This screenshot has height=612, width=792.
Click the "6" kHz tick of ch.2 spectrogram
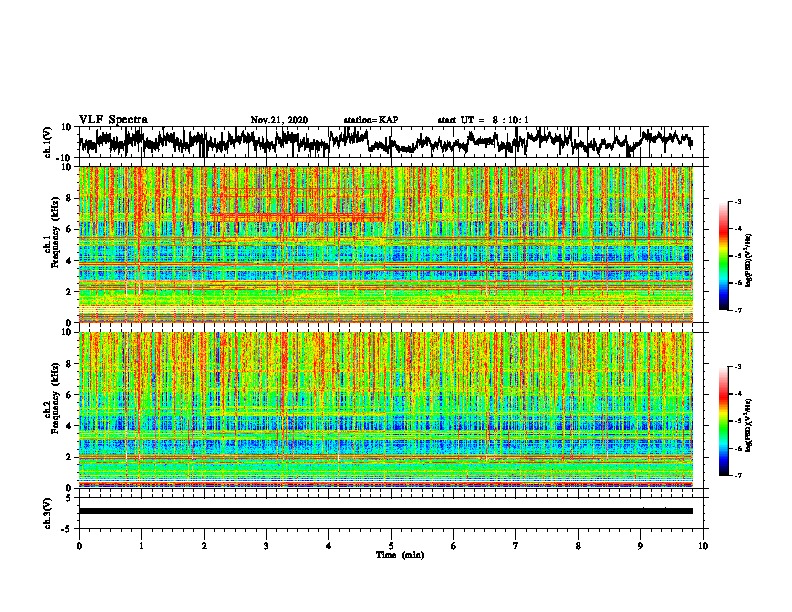click(x=69, y=394)
